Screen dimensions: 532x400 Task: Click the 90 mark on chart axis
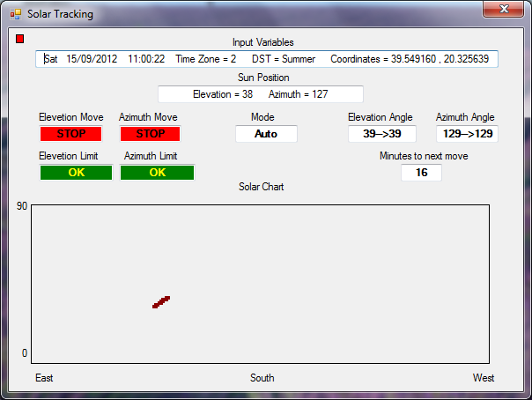coord(23,206)
